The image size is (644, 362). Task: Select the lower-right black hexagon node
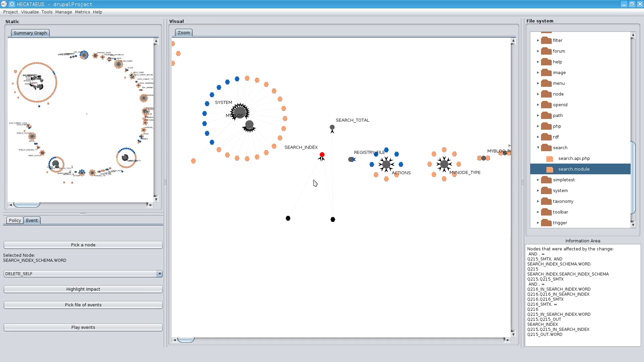coord(333,220)
